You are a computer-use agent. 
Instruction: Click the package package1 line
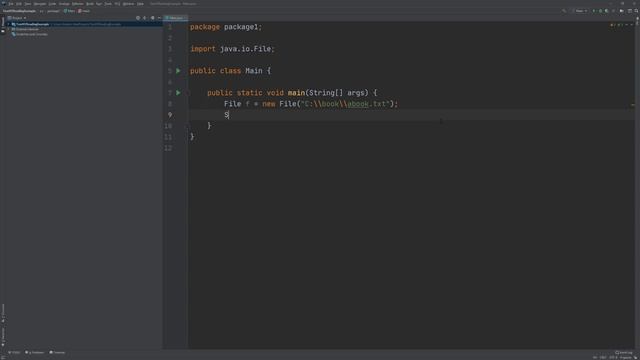tap(226, 27)
